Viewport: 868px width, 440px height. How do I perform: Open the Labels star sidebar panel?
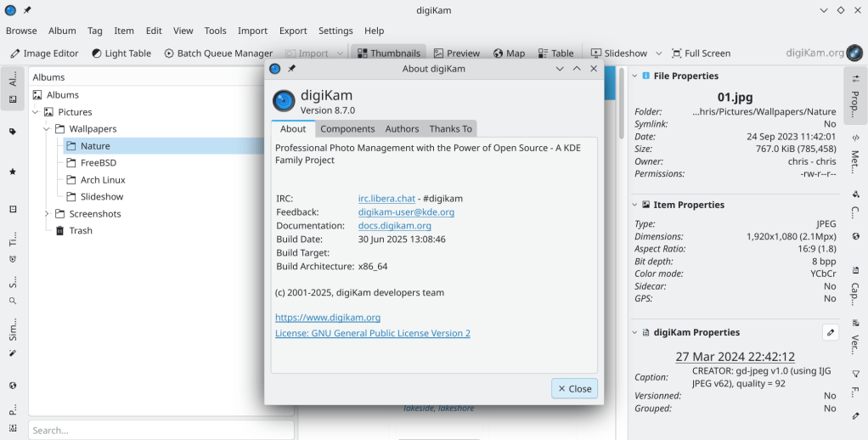(13, 172)
